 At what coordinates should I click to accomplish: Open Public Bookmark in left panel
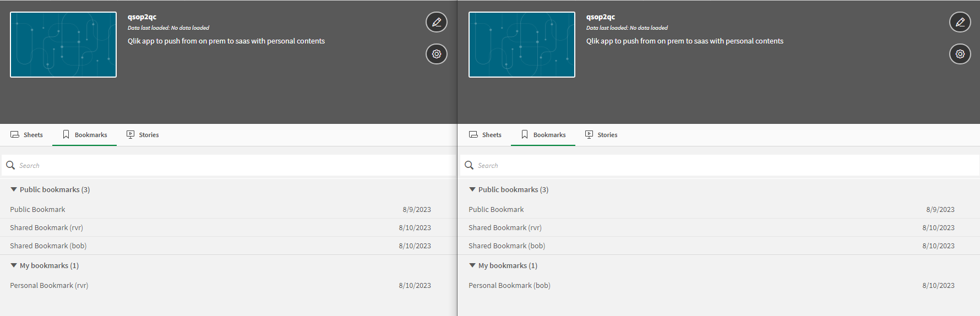tap(220, 209)
